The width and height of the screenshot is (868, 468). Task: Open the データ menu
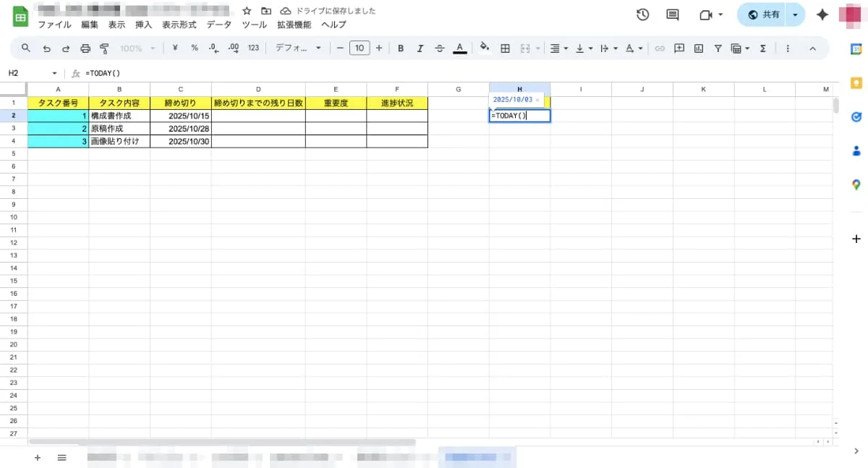click(218, 24)
